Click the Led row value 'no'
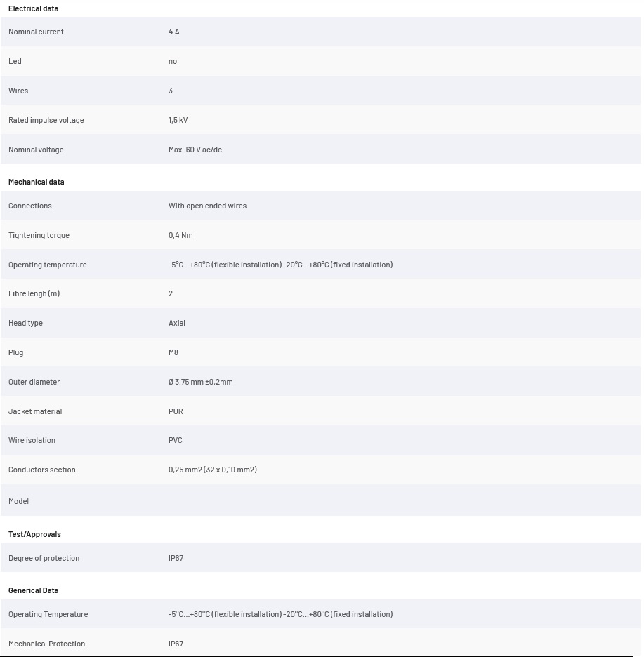The image size is (644, 657). [173, 61]
